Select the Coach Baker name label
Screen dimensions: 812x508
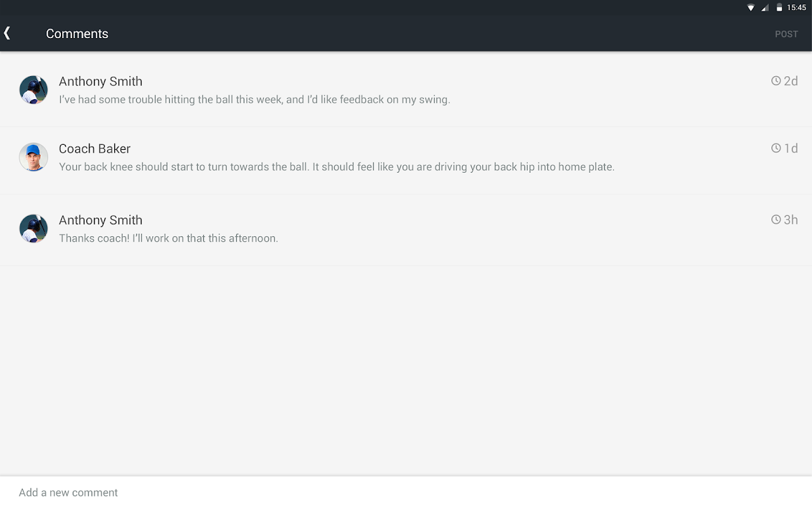tap(95, 149)
